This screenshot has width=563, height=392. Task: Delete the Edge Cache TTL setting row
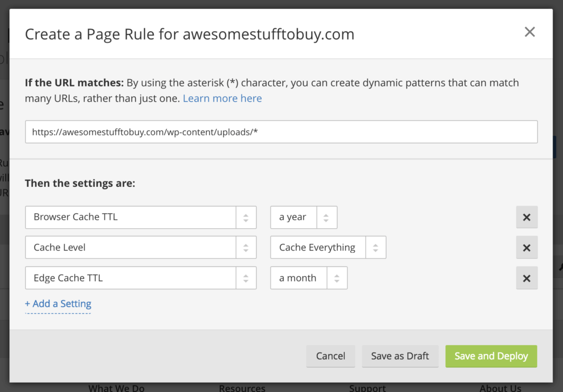[526, 278]
